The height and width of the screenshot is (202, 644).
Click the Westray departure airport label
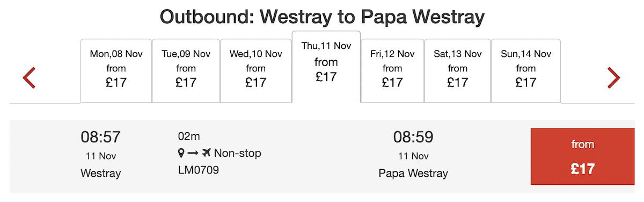(x=101, y=174)
